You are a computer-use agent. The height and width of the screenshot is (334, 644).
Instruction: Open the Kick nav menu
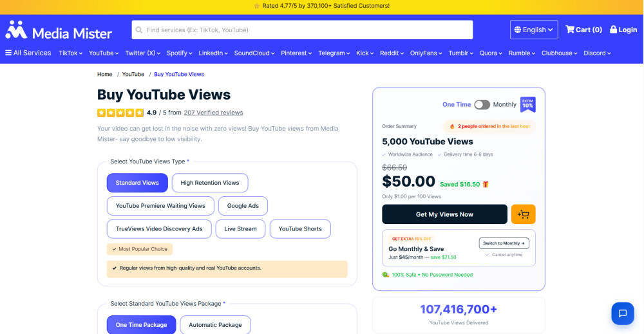click(x=365, y=53)
